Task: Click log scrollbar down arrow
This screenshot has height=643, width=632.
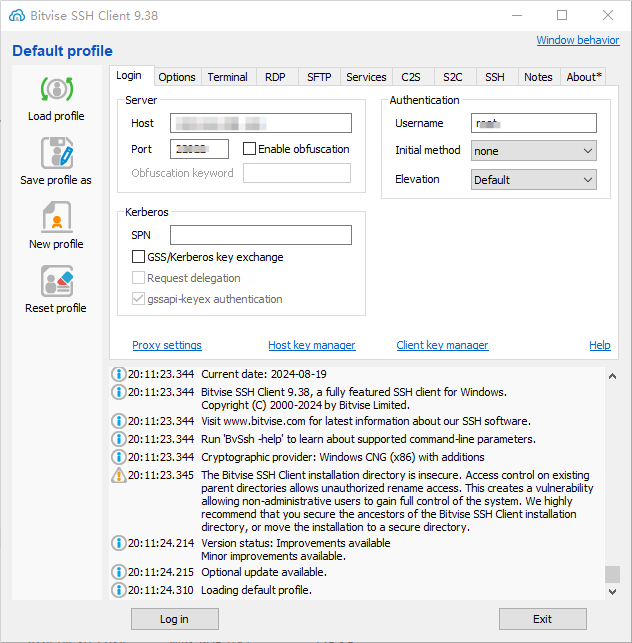Action: pyautogui.click(x=612, y=592)
